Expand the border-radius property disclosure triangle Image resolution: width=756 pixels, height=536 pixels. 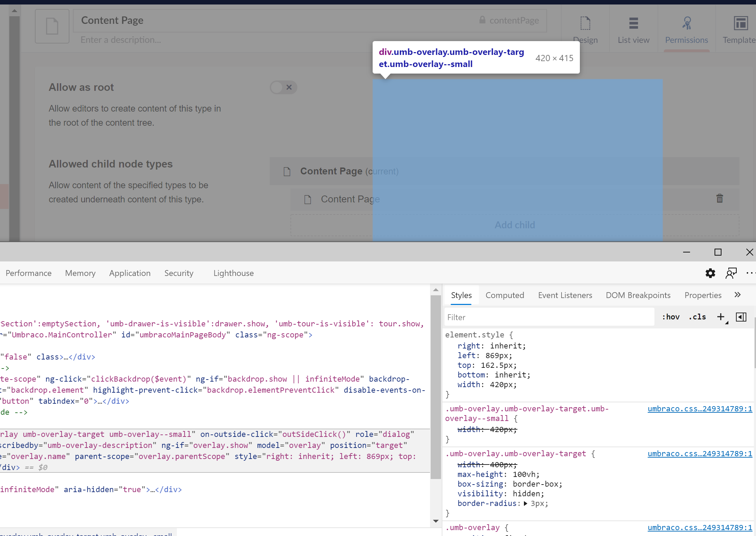(x=525, y=504)
